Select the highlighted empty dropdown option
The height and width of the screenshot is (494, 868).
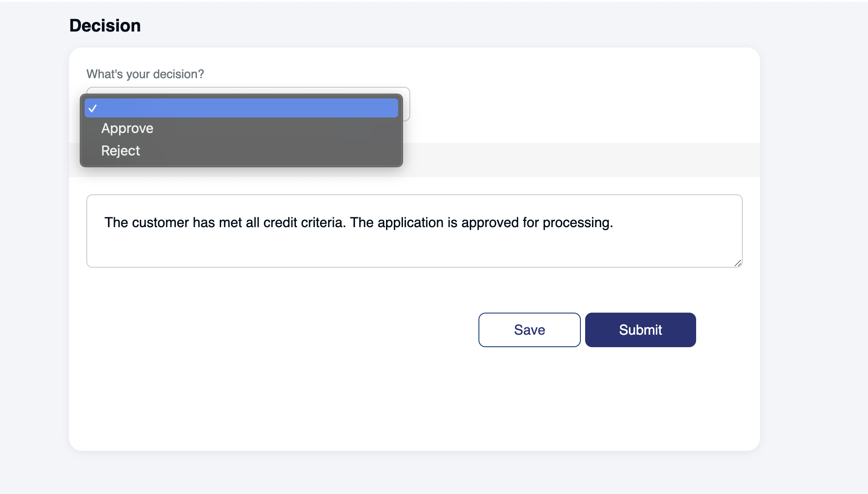click(x=241, y=108)
